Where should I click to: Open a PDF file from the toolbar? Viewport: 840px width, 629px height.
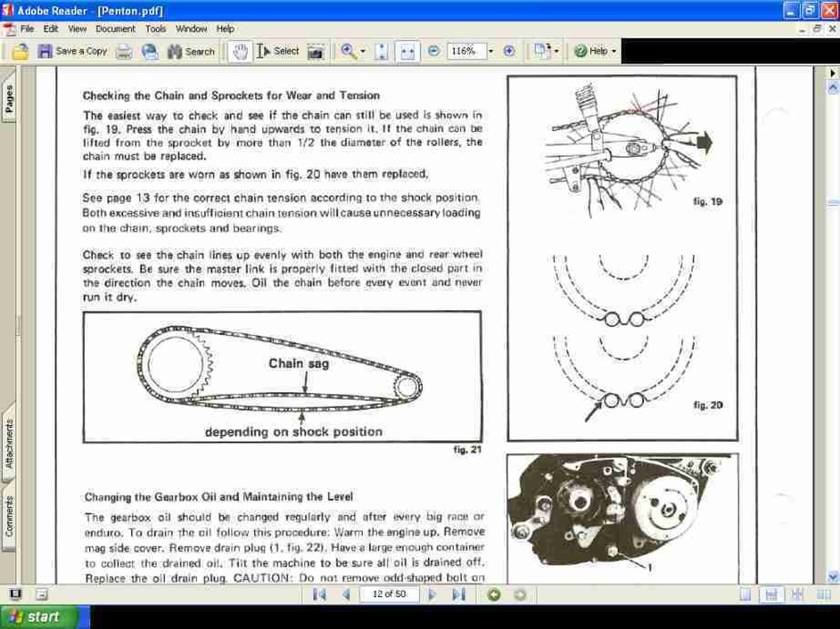pyautogui.click(x=20, y=51)
